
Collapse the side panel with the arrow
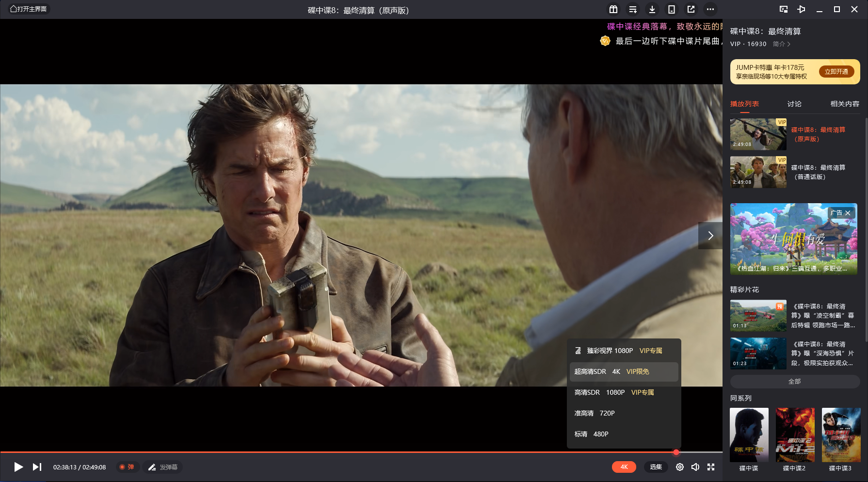710,236
